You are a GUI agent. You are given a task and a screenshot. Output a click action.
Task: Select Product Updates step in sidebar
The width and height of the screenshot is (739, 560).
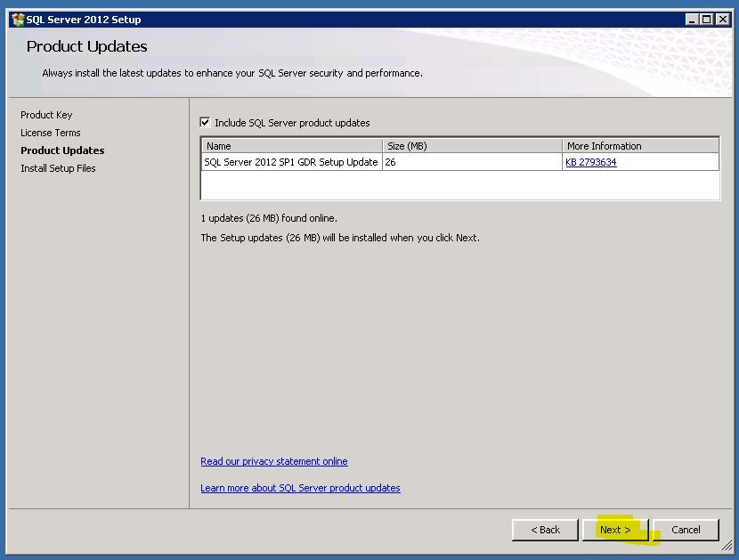click(x=62, y=150)
